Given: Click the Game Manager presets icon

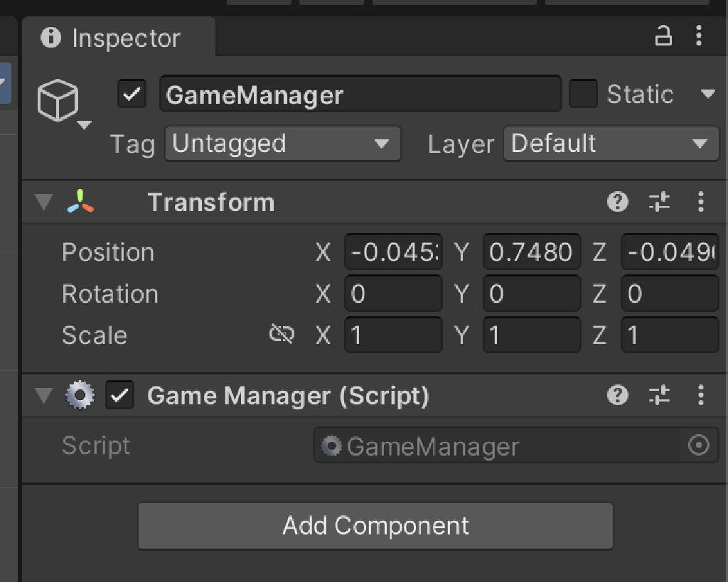Looking at the screenshot, I should click(x=659, y=396).
